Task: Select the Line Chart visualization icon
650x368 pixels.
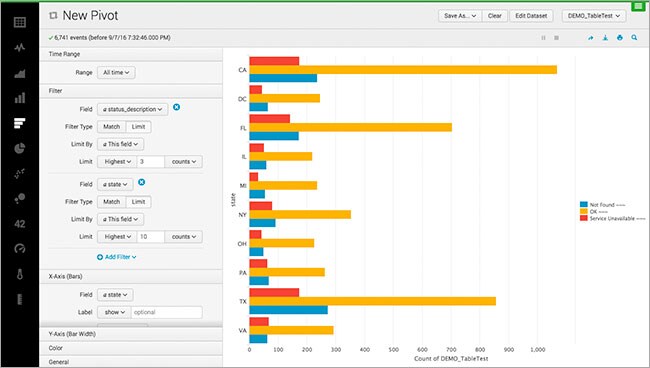Action: (x=19, y=48)
